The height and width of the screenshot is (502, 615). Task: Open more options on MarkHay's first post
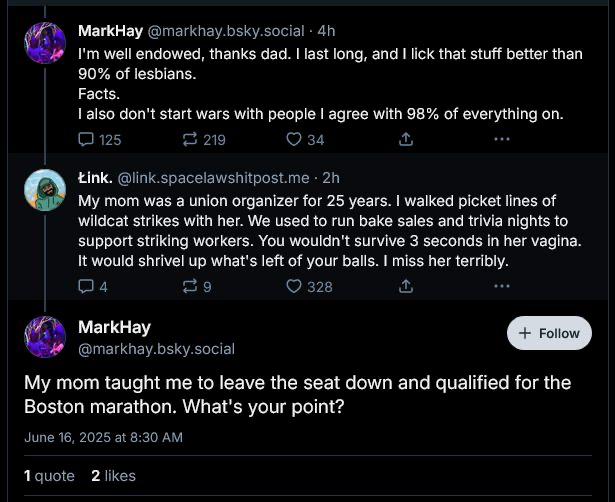[x=502, y=140]
